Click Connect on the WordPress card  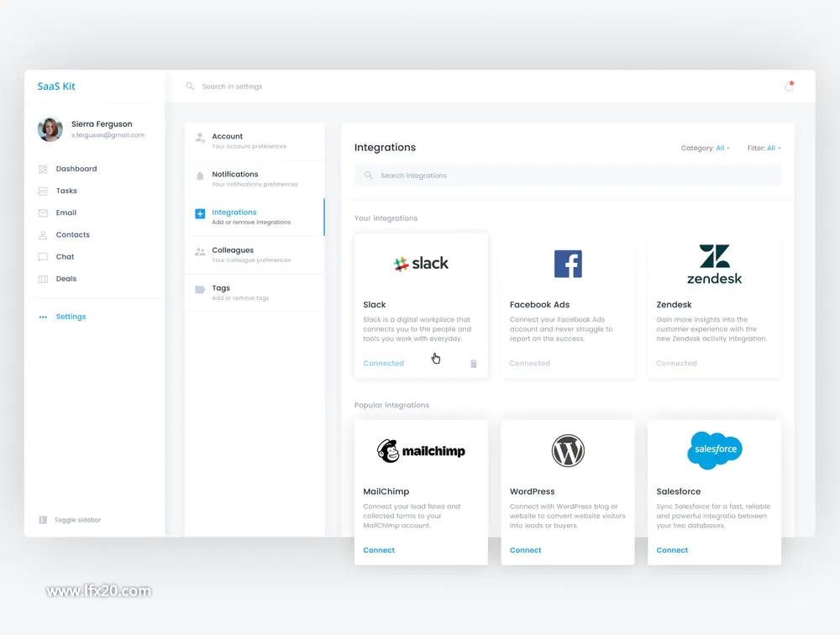(526, 550)
